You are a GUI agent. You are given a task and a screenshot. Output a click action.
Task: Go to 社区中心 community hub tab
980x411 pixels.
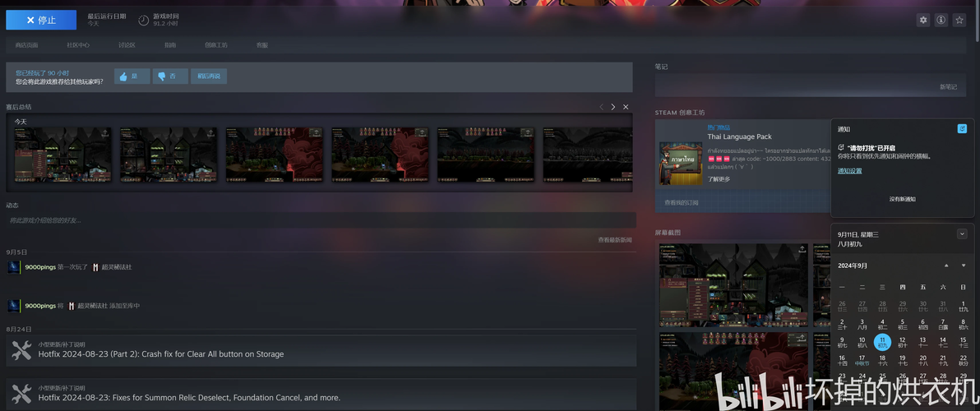[78, 45]
